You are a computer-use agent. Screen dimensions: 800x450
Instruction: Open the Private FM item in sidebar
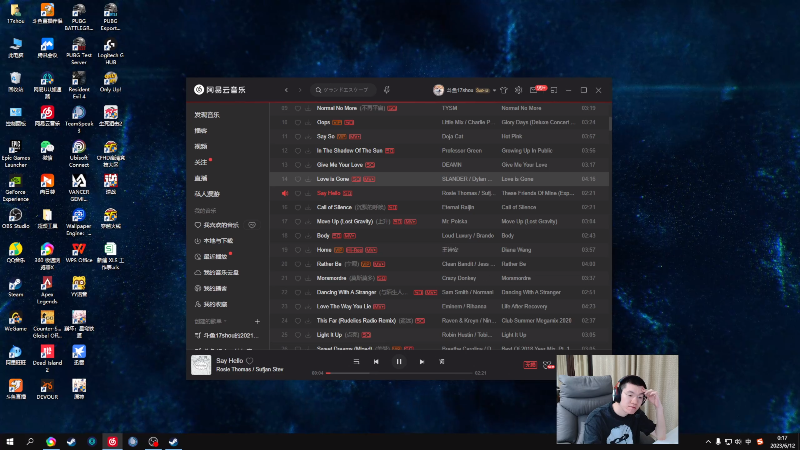207,194
